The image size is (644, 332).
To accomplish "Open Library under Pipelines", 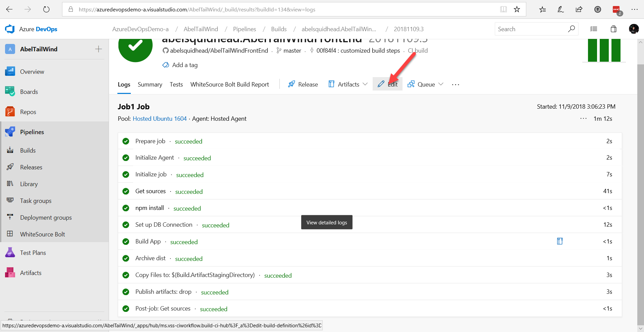I will [x=29, y=184].
